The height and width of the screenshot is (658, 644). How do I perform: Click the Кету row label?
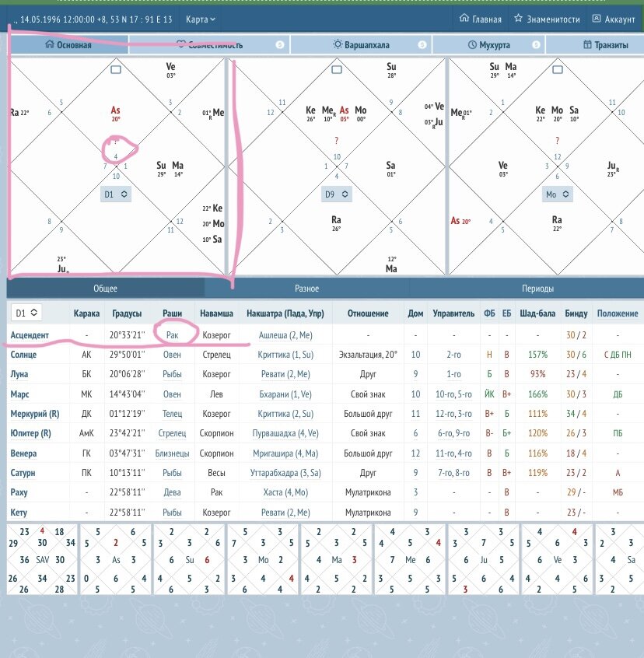19,513
